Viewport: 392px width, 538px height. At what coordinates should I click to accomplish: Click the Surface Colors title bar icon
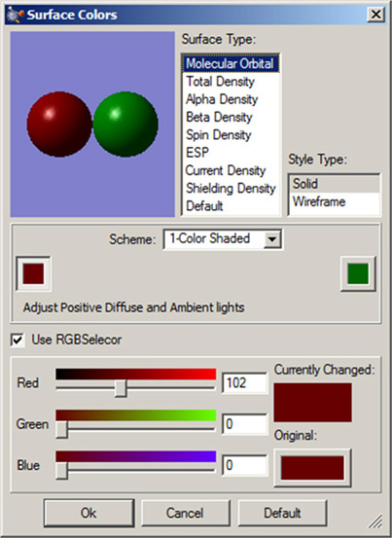tap(16, 15)
